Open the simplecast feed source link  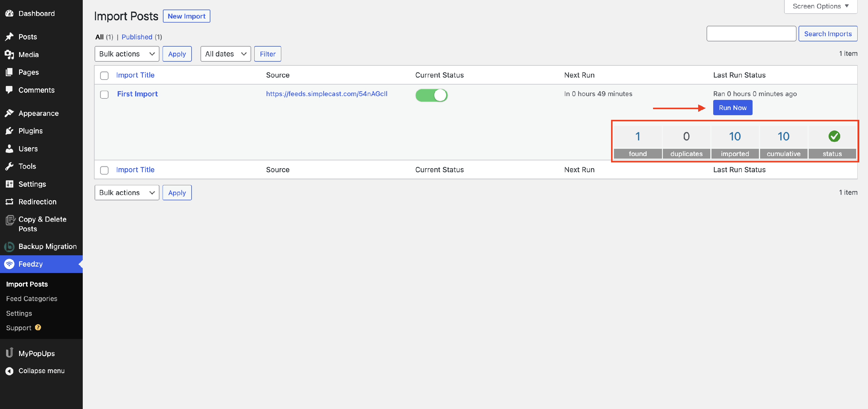[326, 94]
